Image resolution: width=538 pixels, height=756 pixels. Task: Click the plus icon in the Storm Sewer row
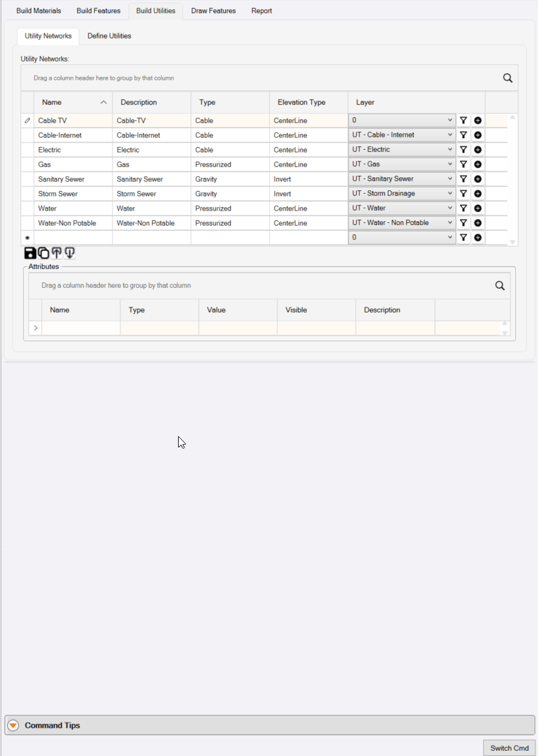tap(478, 194)
